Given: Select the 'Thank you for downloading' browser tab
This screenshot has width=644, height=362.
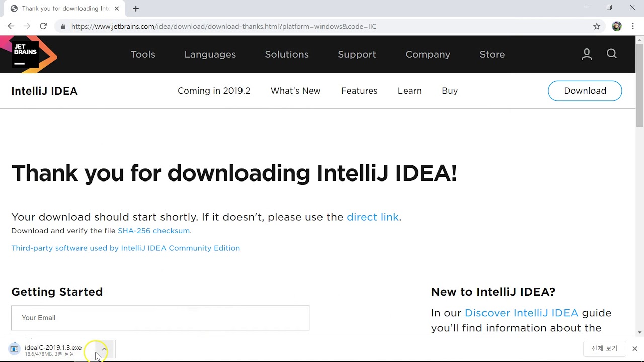Looking at the screenshot, I should point(64,9).
